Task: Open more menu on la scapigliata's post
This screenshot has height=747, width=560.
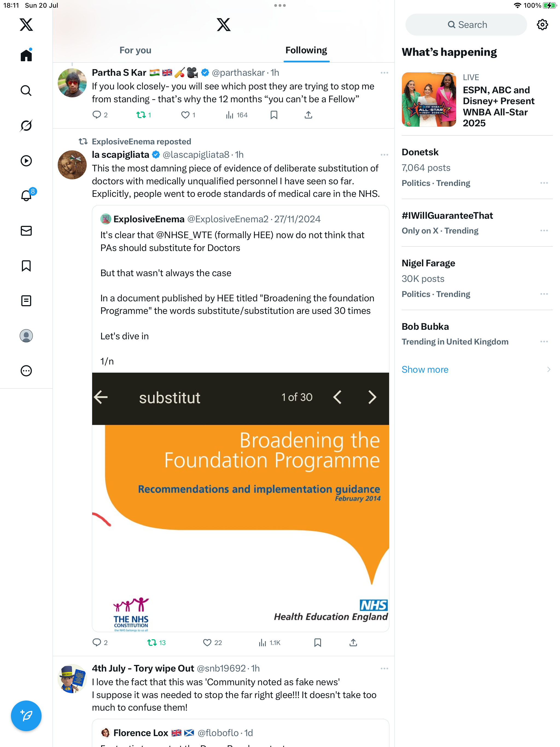Action: 384,155
